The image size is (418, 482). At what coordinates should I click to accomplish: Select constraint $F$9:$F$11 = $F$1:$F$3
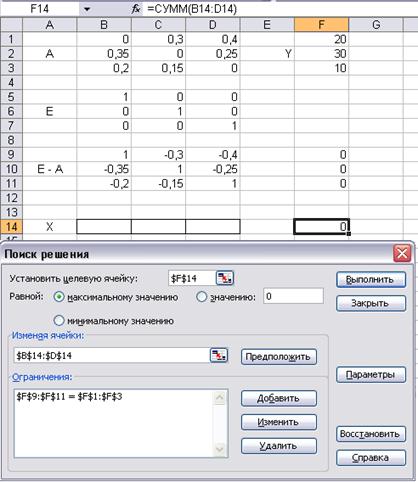pyautogui.click(x=69, y=397)
